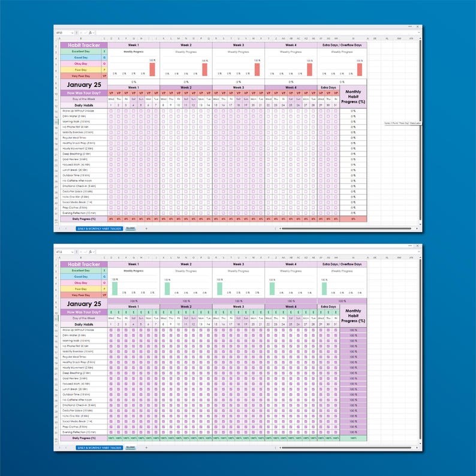This screenshot has width=476, height=476.
Task: Add a new sheet with plus icon, top window
Action: pos(146,228)
